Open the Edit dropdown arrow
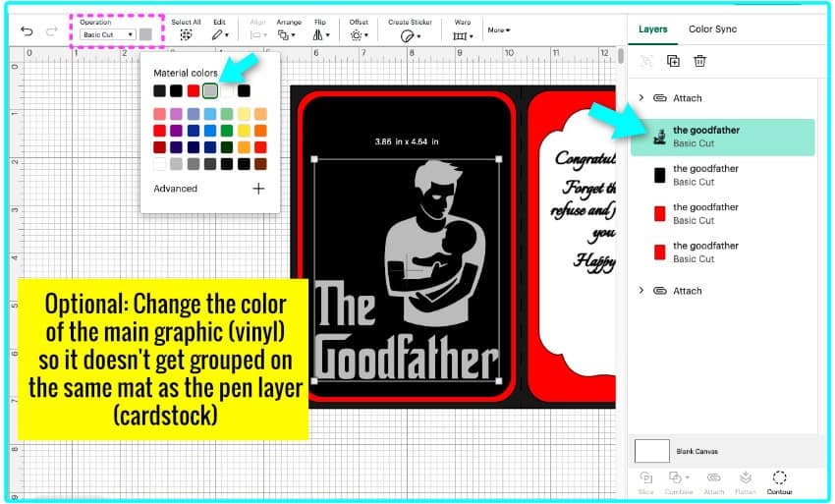835x504 pixels. pyautogui.click(x=227, y=35)
